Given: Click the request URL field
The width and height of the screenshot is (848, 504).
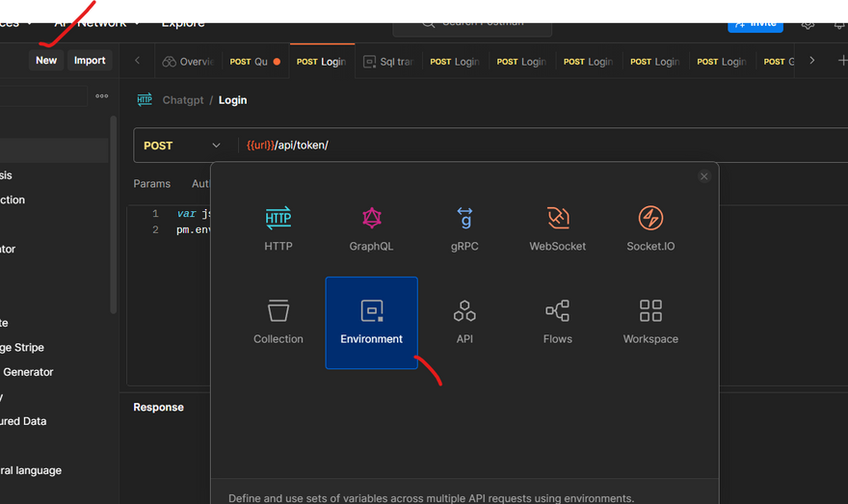Looking at the screenshot, I should click(482, 146).
